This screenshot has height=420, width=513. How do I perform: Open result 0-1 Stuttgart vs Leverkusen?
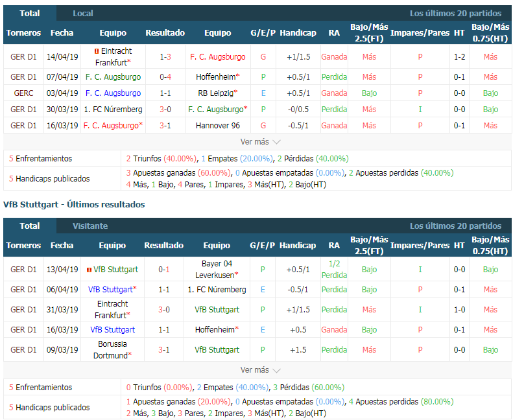pos(164,270)
